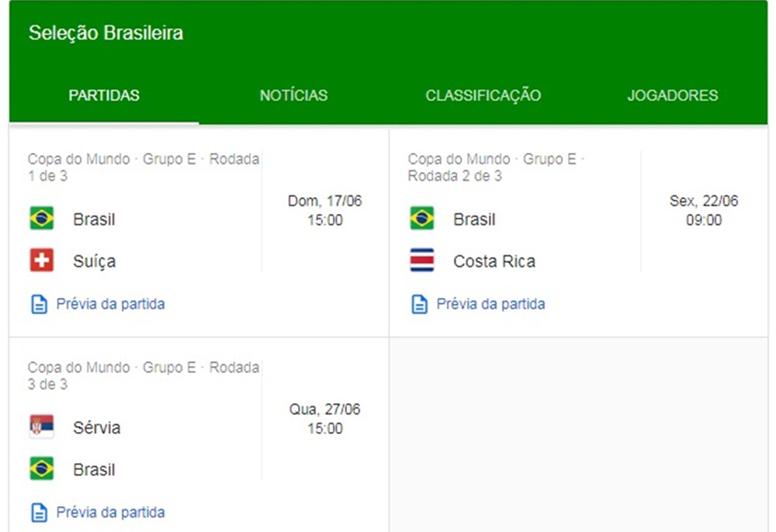Click the Brazil flag in the Suíça match
776x532 pixels.
click(42, 219)
